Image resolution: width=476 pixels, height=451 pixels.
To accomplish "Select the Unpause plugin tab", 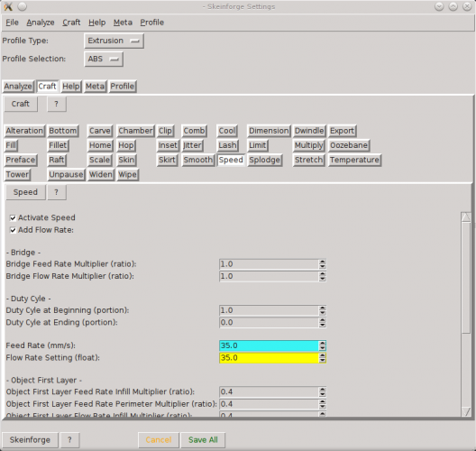I will pos(66,175).
